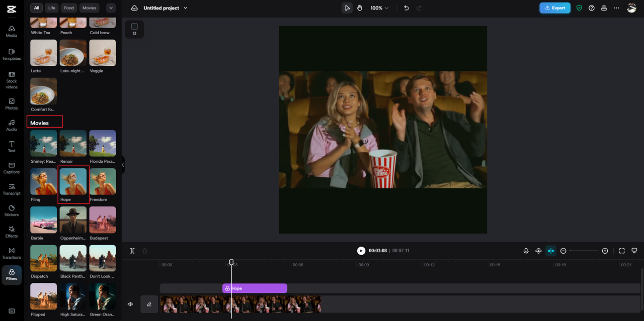Open the three-dot more options menu
Screen dimensions: 644x321
click(x=616, y=8)
